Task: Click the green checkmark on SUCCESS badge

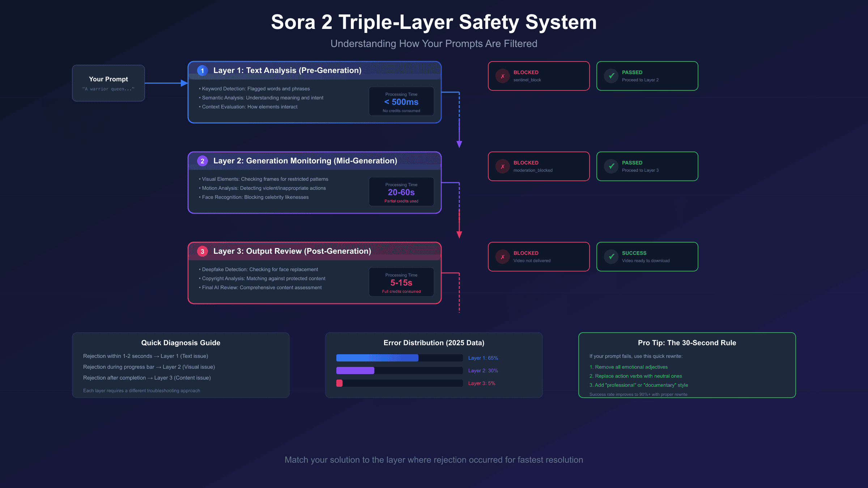Action: 611,257
